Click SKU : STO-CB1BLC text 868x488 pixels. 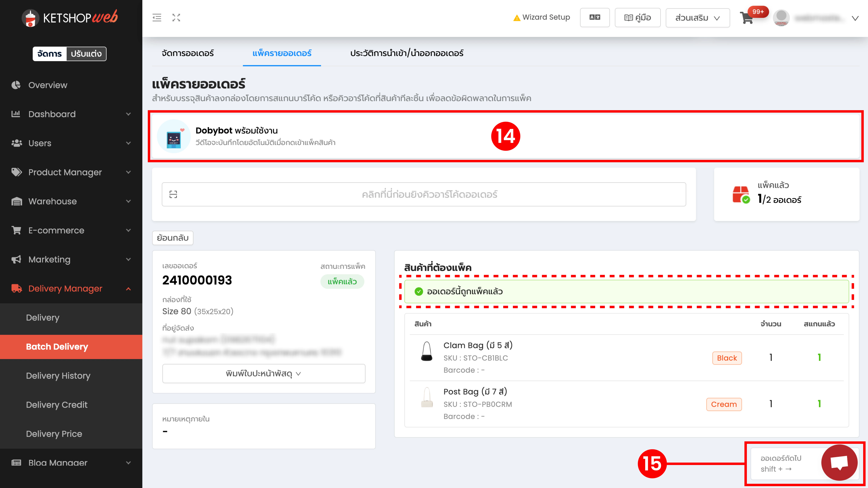[x=475, y=358]
